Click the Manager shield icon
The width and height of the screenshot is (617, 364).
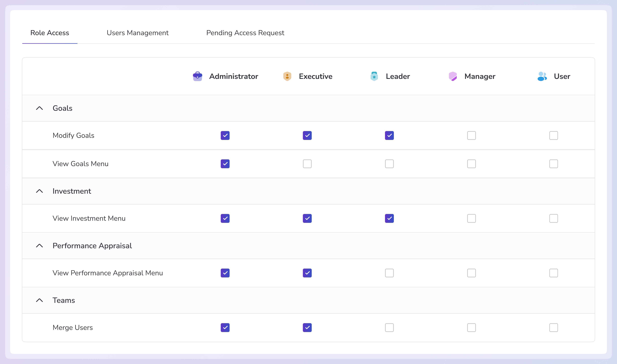click(x=453, y=76)
